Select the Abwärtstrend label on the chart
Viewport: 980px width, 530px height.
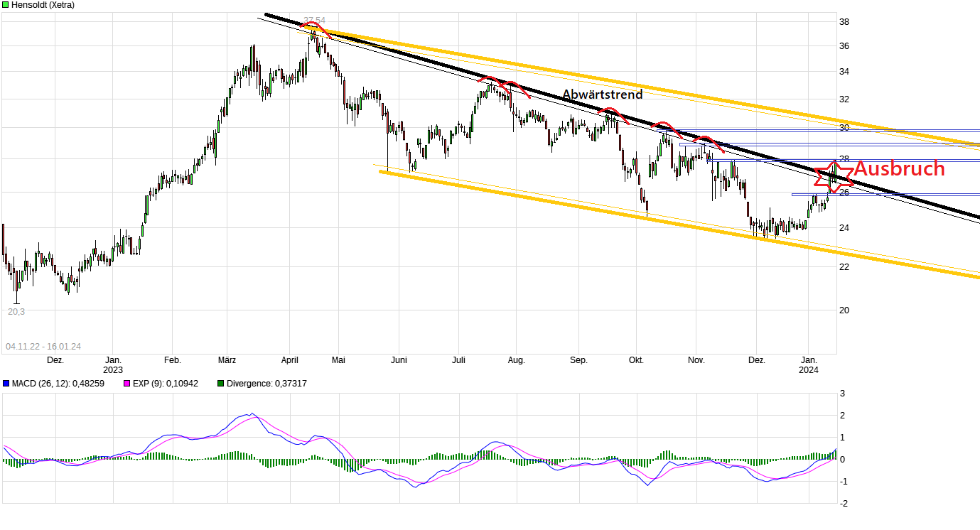pyautogui.click(x=603, y=94)
